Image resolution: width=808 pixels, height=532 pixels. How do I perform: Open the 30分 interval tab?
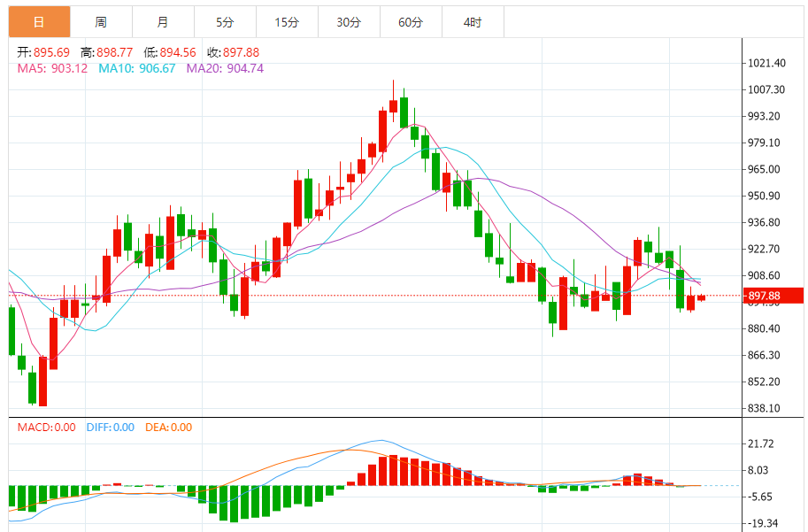click(349, 22)
